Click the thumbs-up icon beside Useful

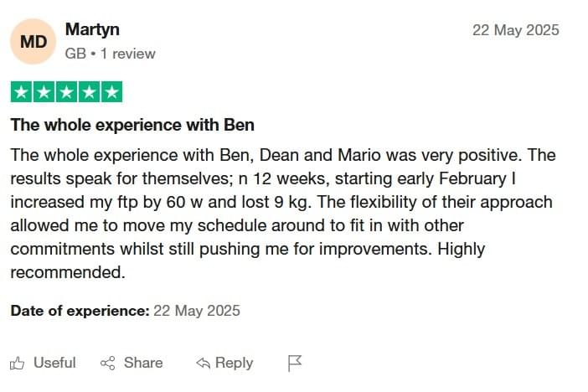point(17,364)
